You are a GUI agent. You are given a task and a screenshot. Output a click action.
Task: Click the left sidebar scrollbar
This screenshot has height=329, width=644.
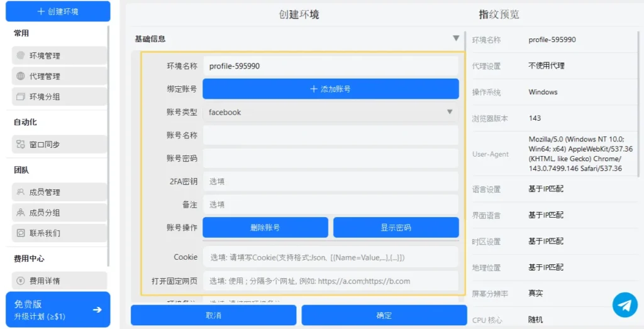pos(109,146)
